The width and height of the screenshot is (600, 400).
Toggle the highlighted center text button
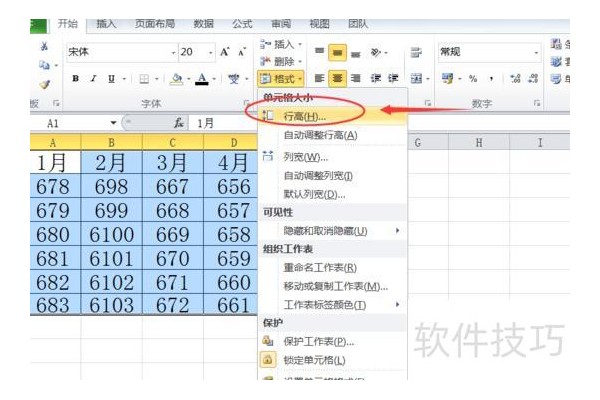click(x=337, y=78)
